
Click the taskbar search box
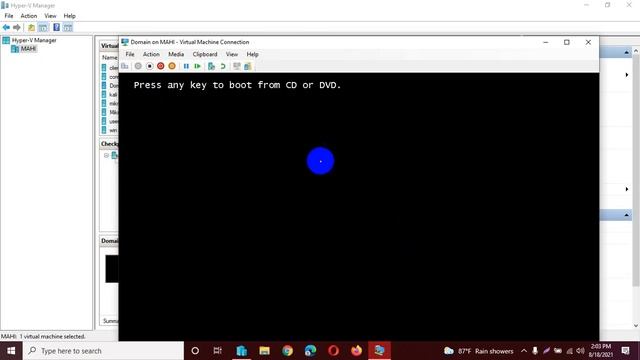tap(103, 351)
